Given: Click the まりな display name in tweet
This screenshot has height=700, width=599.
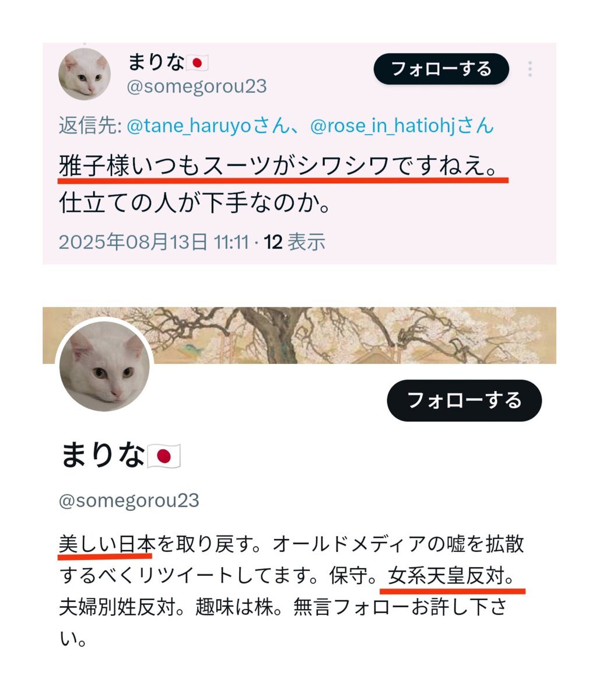Looking at the screenshot, I should pyautogui.click(x=156, y=62).
